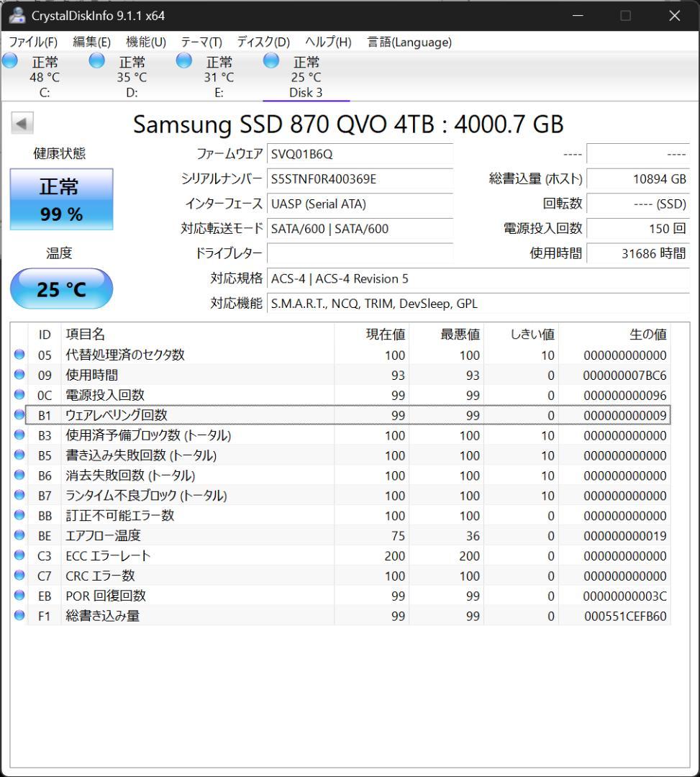Click status dot of attribute BB row
Screen dimensions: 700x777
pyautogui.click(x=19, y=515)
